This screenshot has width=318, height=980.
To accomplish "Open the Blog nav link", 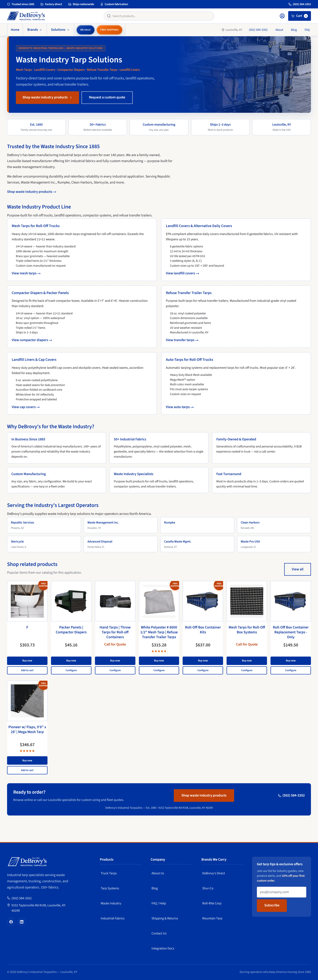I will [x=294, y=30].
